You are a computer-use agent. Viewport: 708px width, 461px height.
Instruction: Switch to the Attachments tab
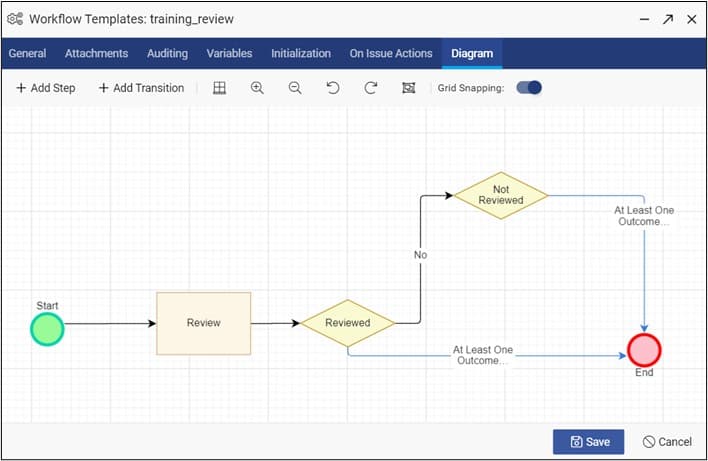coord(96,53)
